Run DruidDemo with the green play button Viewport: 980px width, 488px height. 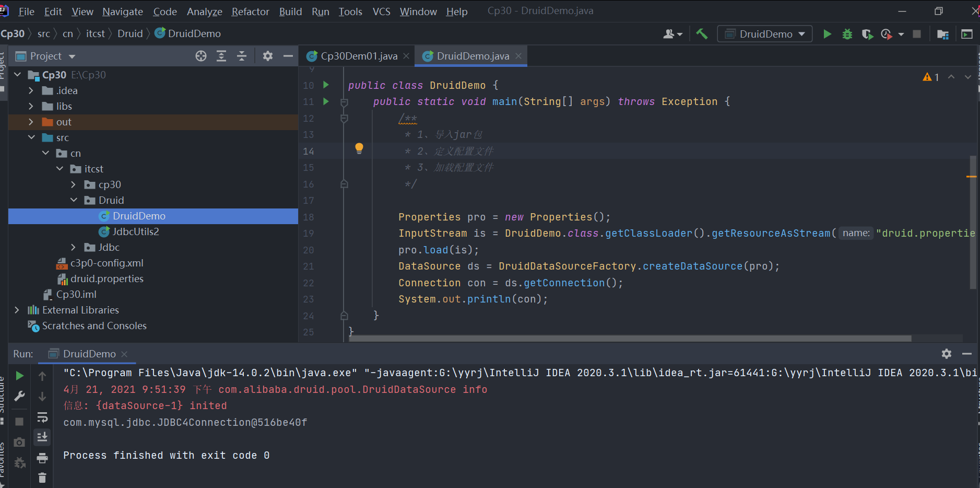827,34
